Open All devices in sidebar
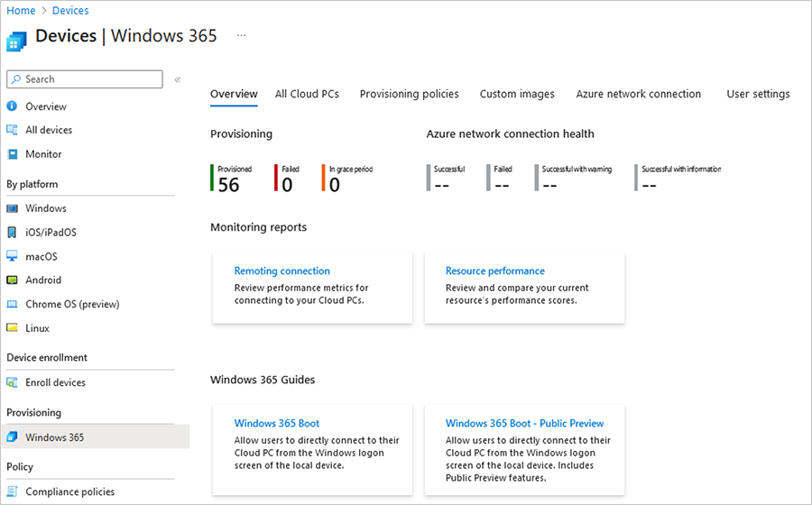This screenshot has width=812, height=505. coord(49,130)
